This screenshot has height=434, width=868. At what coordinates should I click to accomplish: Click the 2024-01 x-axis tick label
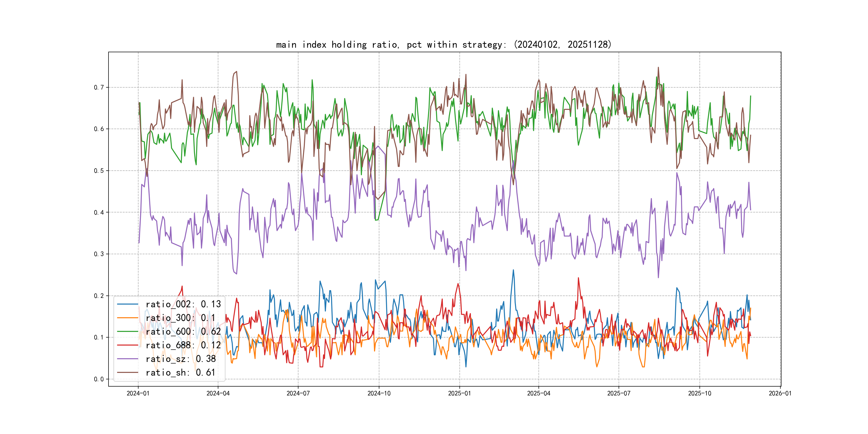tap(138, 394)
